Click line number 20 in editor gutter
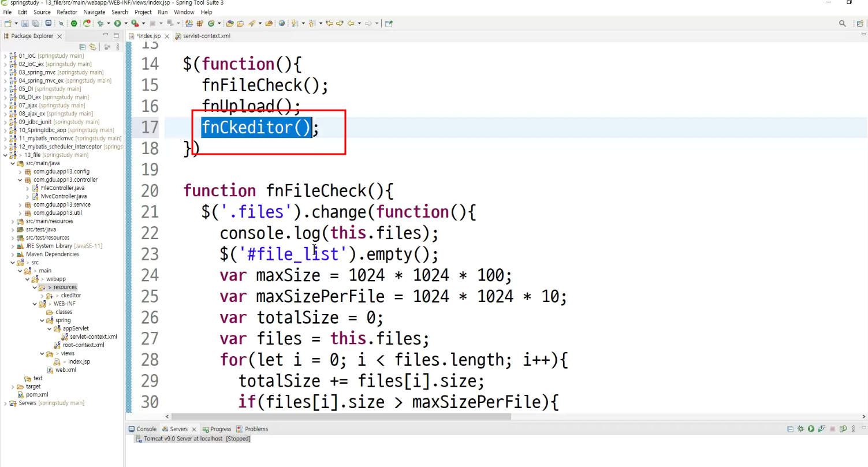The image size is (868, 467). click(150, 191)
